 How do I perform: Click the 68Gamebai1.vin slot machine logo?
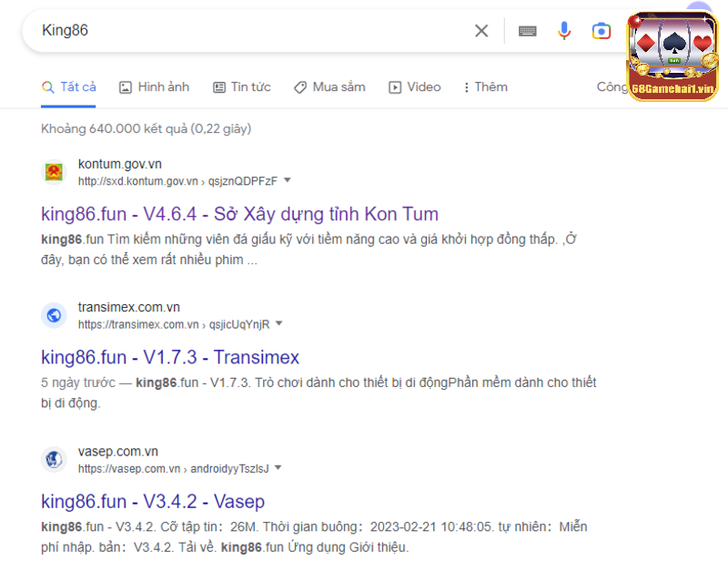tap(672, 56)
